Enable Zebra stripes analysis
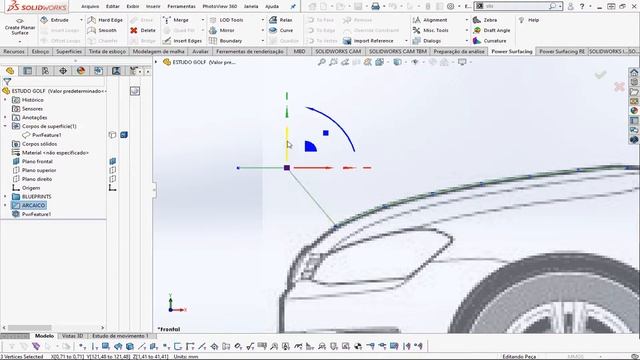640x360 pixels. [x=485, y=20]
